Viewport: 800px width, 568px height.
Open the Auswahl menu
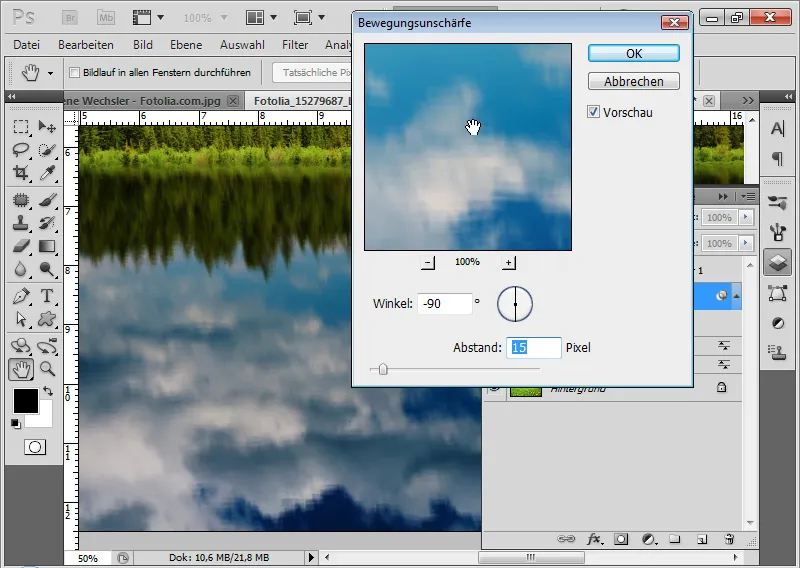[242, 45]
